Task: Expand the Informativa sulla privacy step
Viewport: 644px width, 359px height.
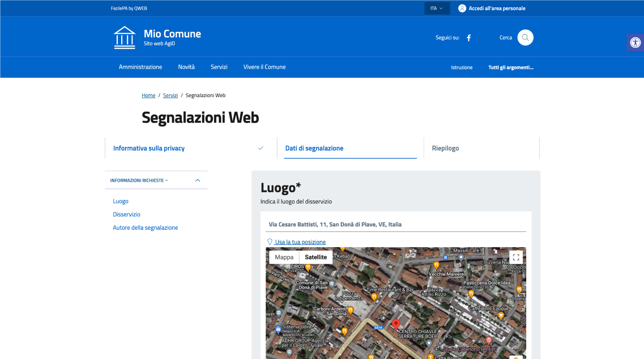Action: pyautogui.click(x=260, y=148)
